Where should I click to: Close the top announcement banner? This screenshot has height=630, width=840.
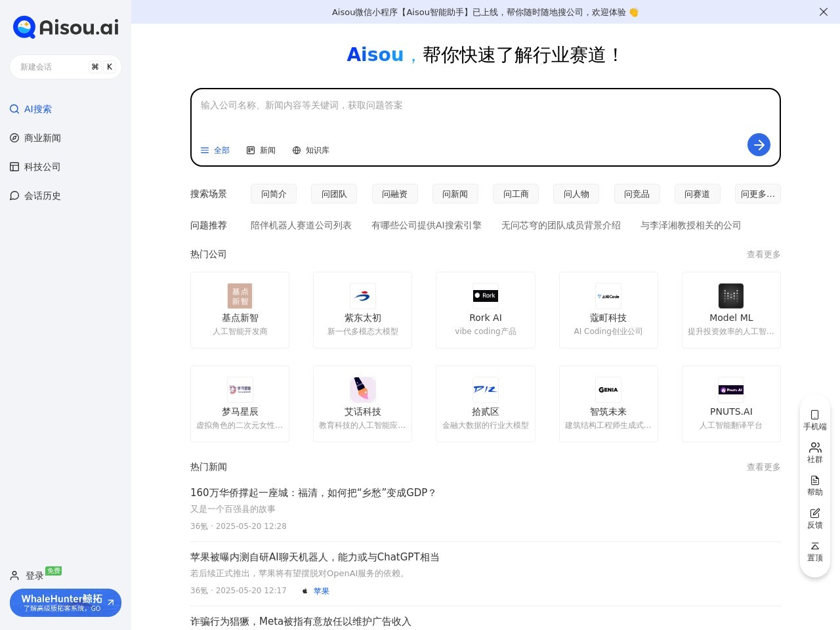[x=824, y=12]
